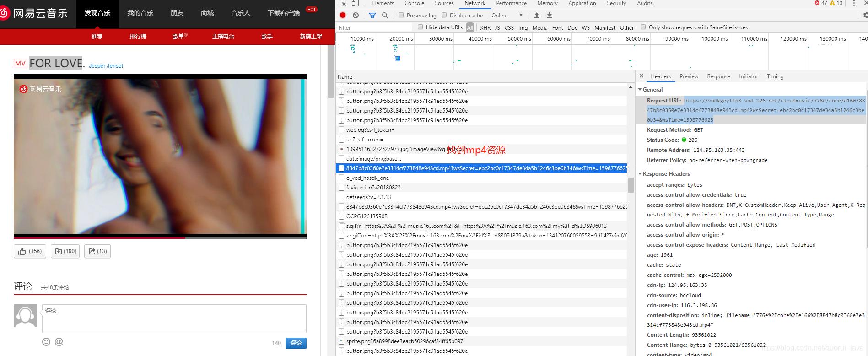Viewport: 868px width, 356px height.
Task: Enable the Preserve log checkbox
Action: coord(401,15)
